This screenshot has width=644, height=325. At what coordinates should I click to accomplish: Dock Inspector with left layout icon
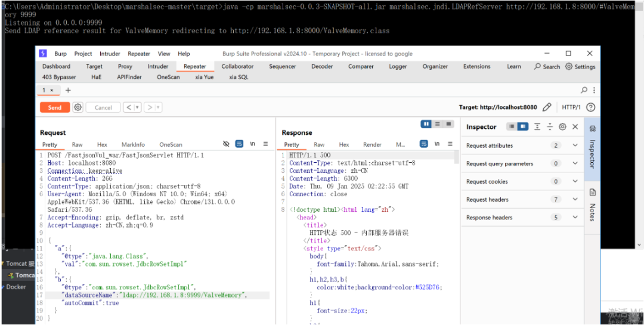(x=512, y=126)
